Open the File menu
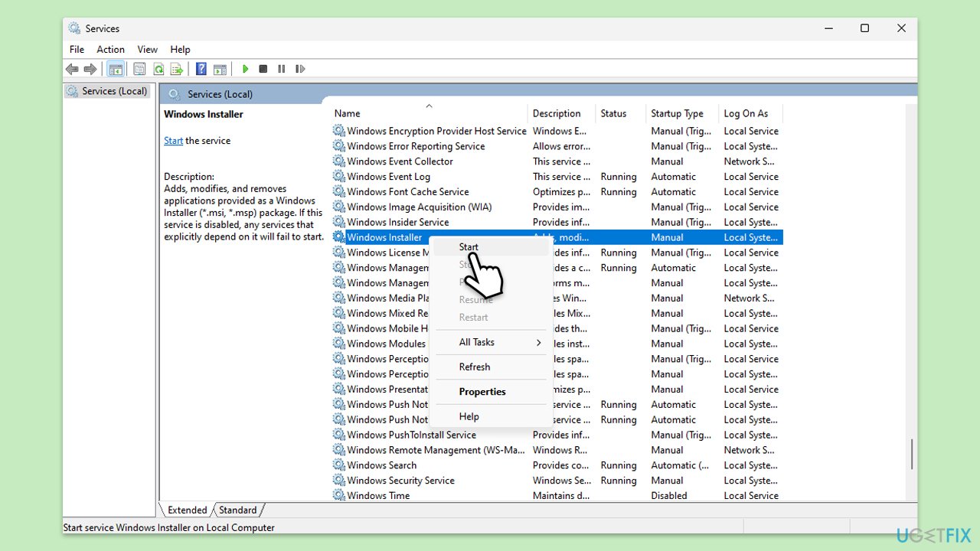The image size is (980, 551). (77, 50)
